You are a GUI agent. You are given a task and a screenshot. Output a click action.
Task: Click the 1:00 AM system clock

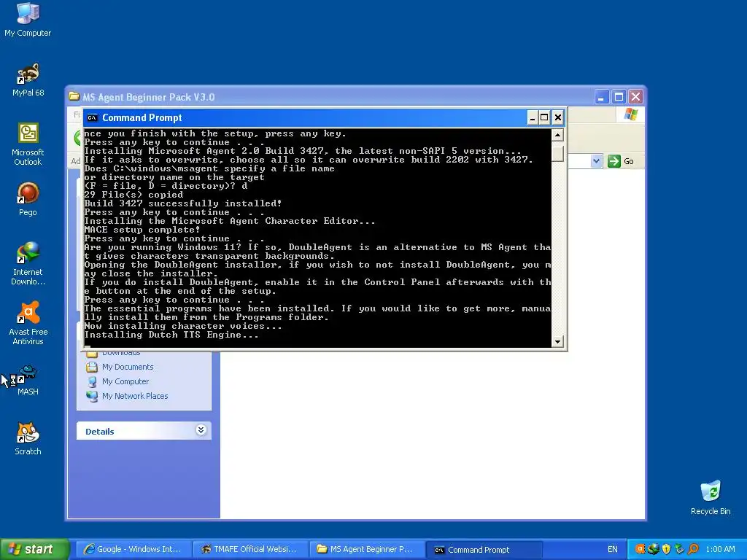[720, 550]
